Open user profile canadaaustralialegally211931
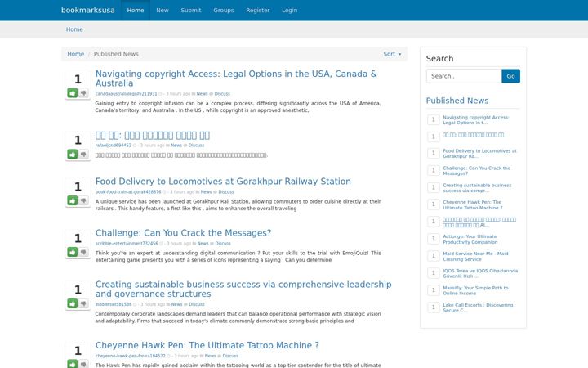The height and width of the screenshot is (368, 588). (126, 94)
